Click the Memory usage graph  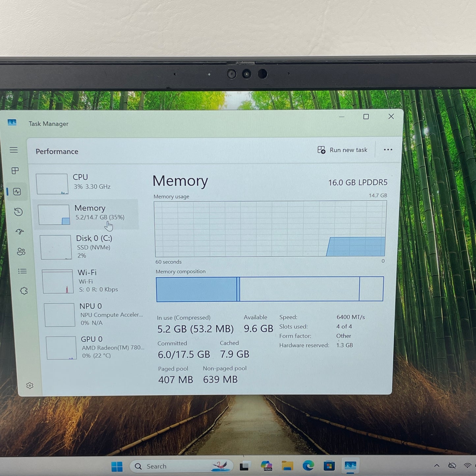270,229
